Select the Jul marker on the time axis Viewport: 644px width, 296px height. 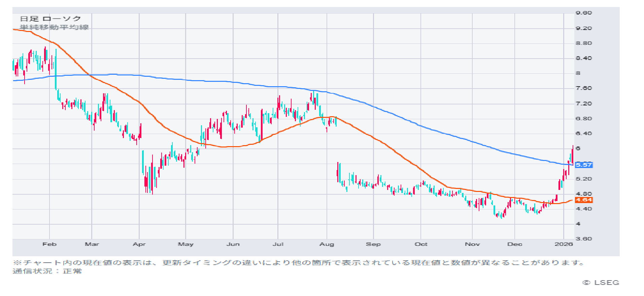point(278,244)
